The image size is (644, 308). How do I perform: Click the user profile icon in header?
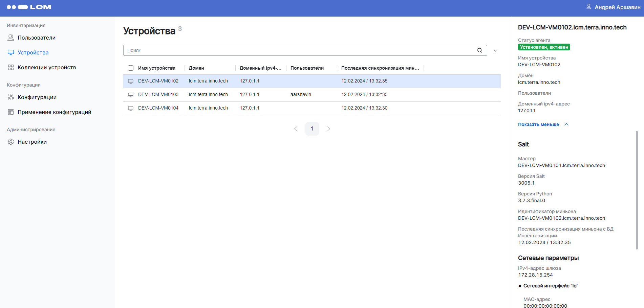pos(589,7)
